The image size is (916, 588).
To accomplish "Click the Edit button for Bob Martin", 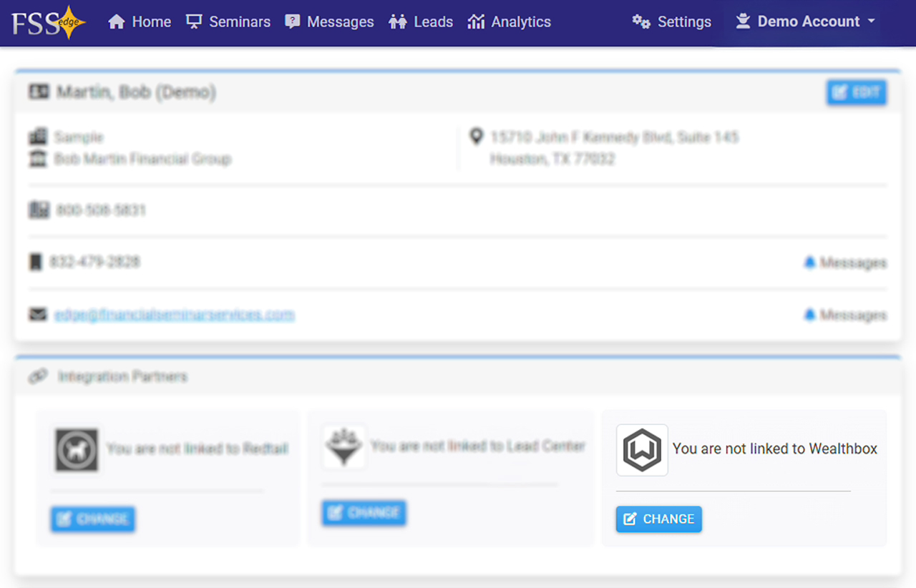I will click(857, 92).
